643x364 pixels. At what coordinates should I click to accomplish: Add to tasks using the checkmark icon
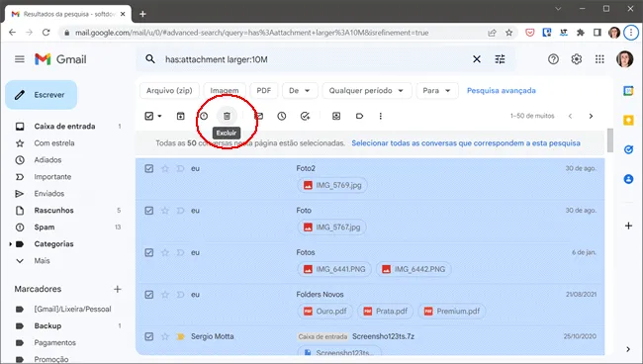(305, 116)
